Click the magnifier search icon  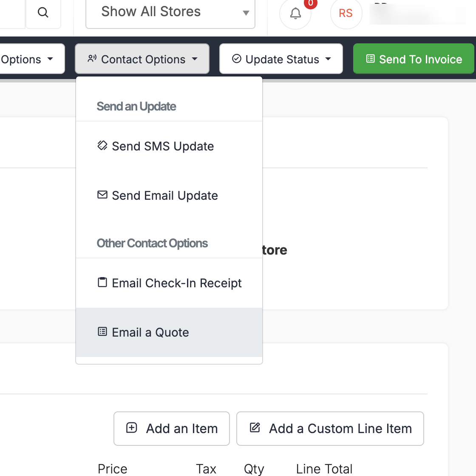[43, 13]
